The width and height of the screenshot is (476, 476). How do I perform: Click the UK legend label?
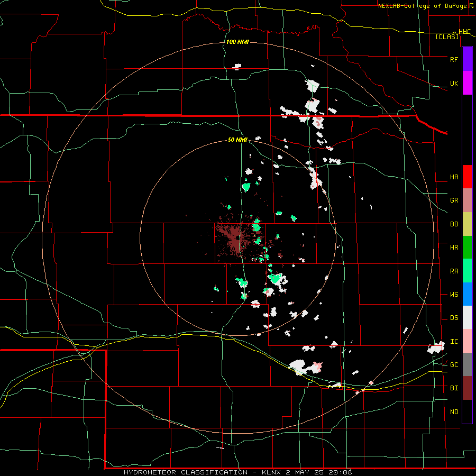click(454, 83)
